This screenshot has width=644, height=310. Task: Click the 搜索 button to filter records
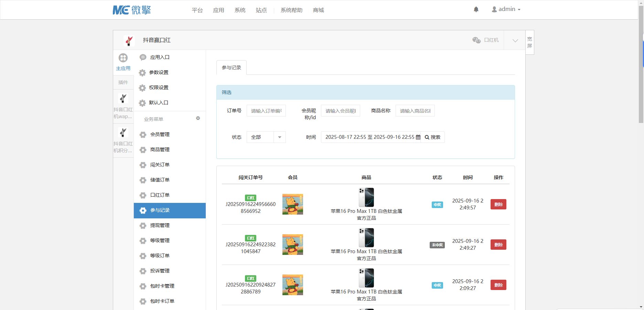coord(432,137)
